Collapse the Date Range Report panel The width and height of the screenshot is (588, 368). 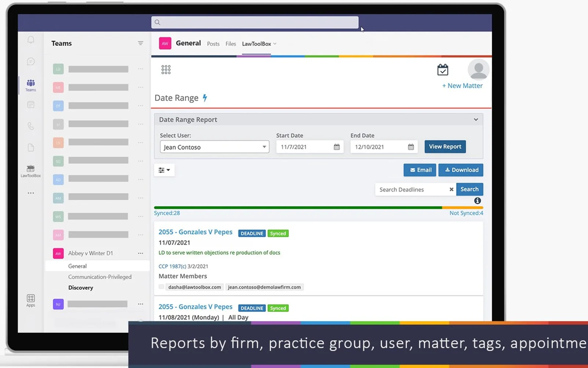476,120
